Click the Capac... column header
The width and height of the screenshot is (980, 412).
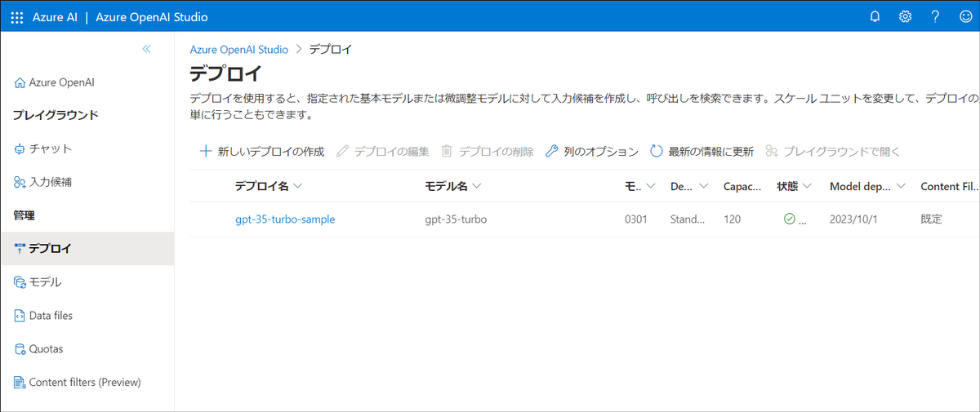click(x=743, y=187)
